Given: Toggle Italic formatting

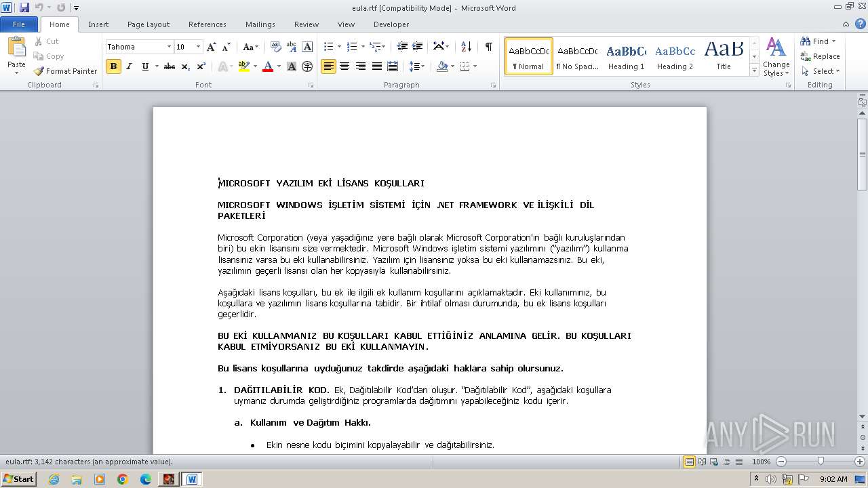Looking at the screenshot, I should pyautogui.click(x=129, y=66).
